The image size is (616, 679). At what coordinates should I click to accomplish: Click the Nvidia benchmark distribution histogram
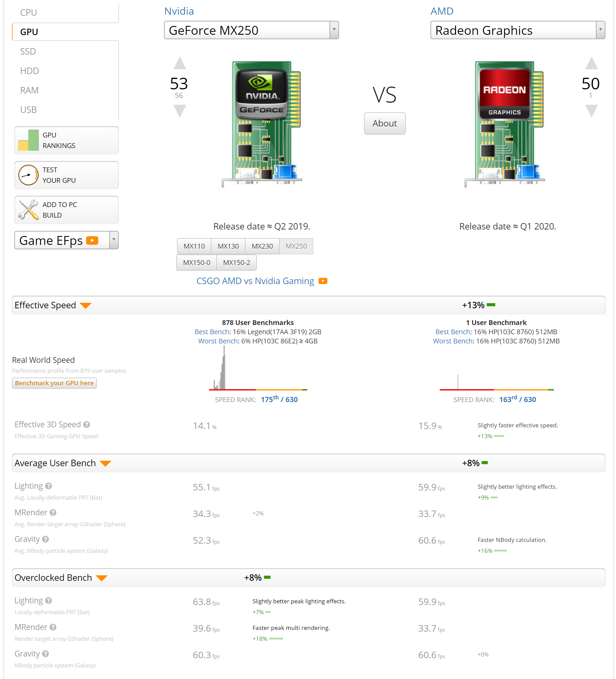(258, 368)
